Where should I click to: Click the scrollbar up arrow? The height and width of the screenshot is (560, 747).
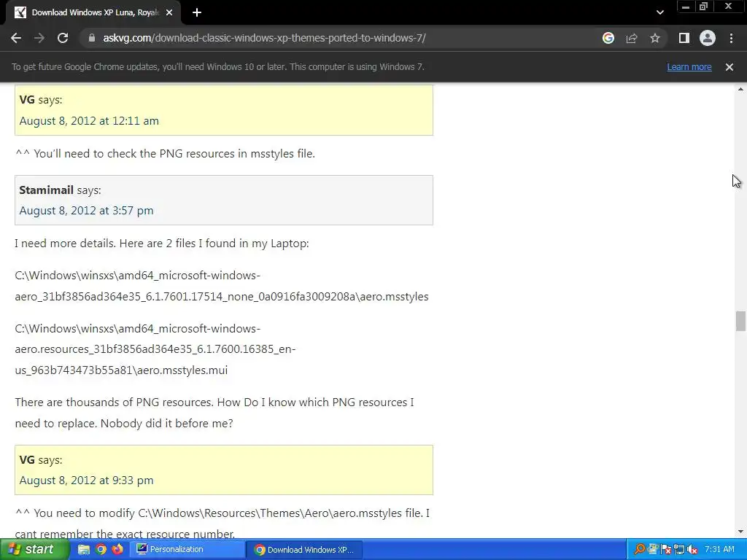(740, 89)
